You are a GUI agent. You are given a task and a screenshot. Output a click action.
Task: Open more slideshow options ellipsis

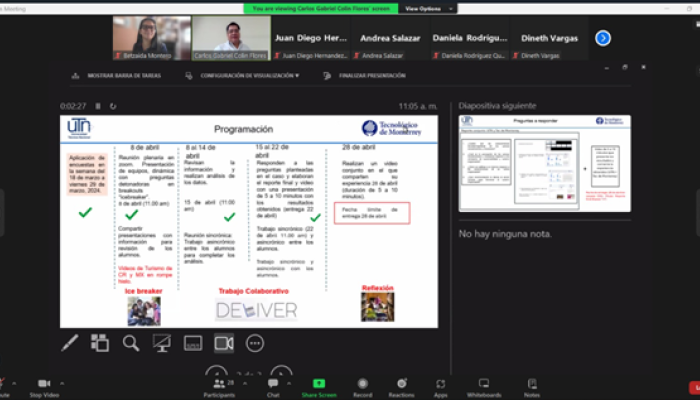coord(255,343)
